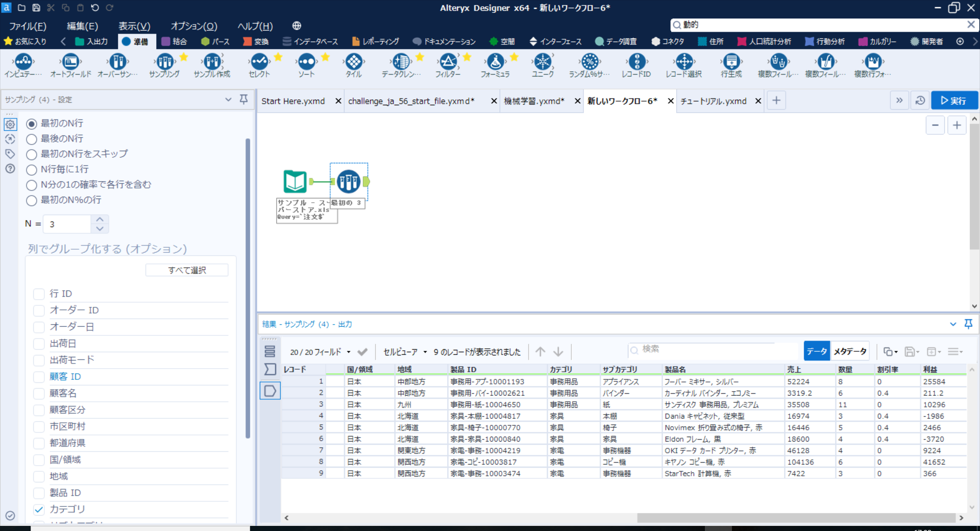Expand the hidden workflow tabs list

[x=899, y=101]
